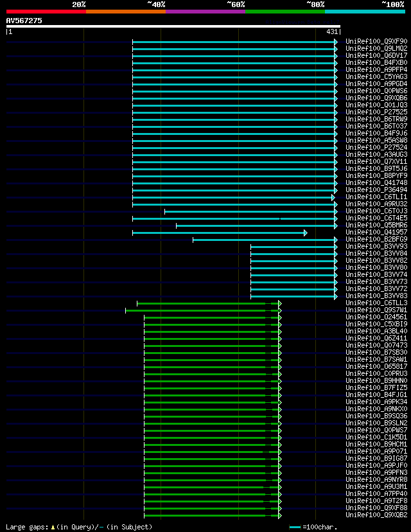Select the UniRef100_B9IG87 label
411x532 pixels.
tap(376, 458)
